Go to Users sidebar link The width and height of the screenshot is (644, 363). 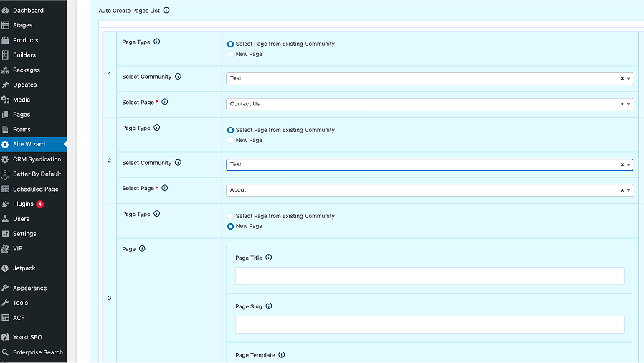[x=21, y=219]
